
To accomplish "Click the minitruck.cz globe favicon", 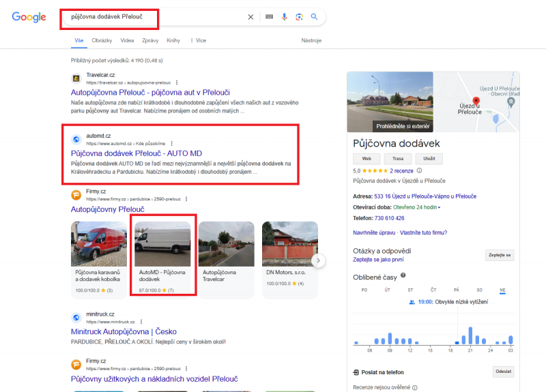I will click(76, 318).
